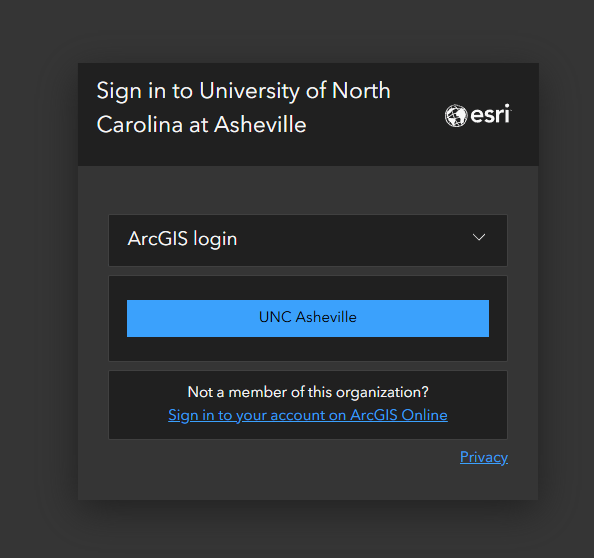The height and width of the screenshot is (558, 594).
Task: Click the empty dialog footer beside the Privacy link
Action: pos(265,470)
